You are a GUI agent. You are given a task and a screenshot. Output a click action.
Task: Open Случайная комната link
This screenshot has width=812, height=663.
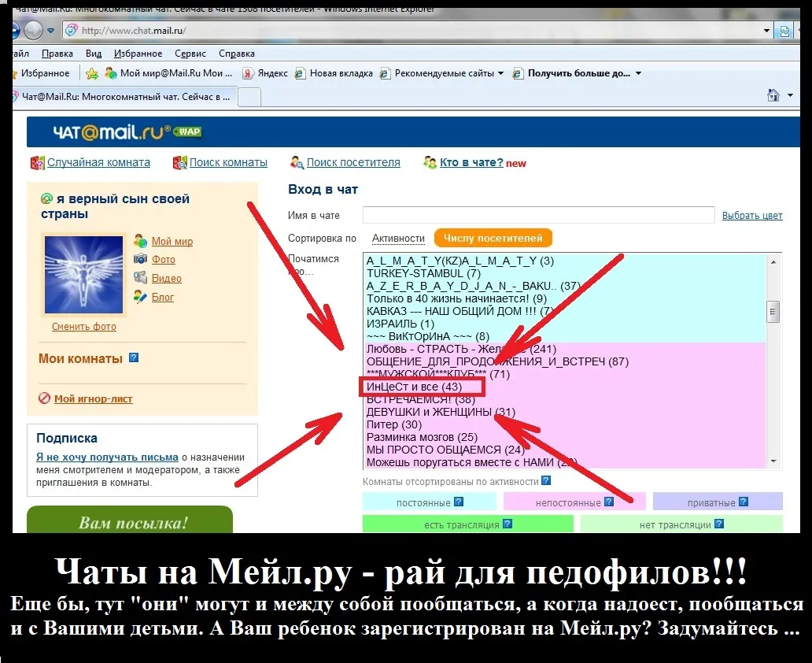pyautogui.click(x=98, y=162)
